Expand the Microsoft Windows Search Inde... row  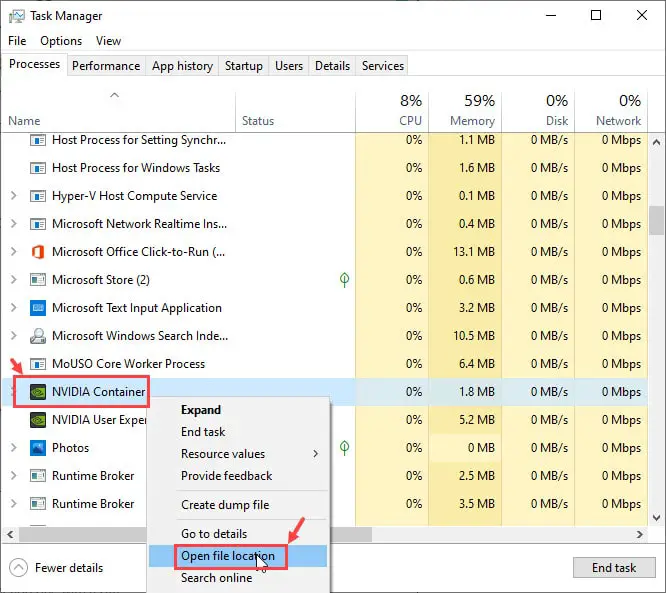coord(13,336)
